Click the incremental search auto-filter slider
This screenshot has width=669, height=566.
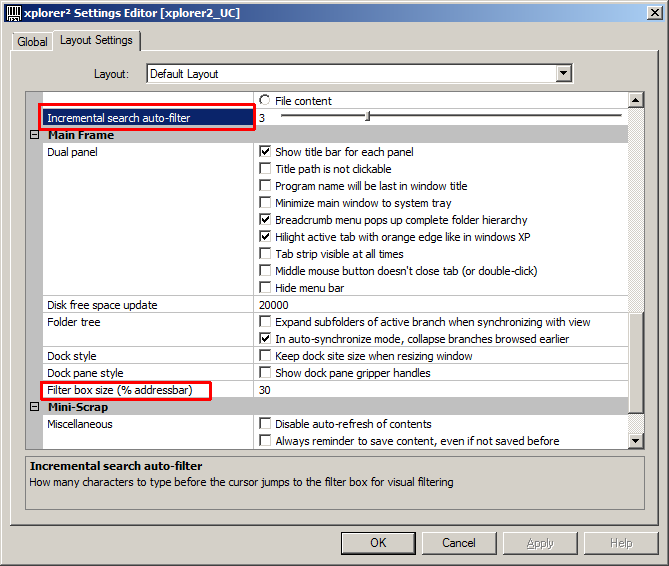tap(368, 117)
